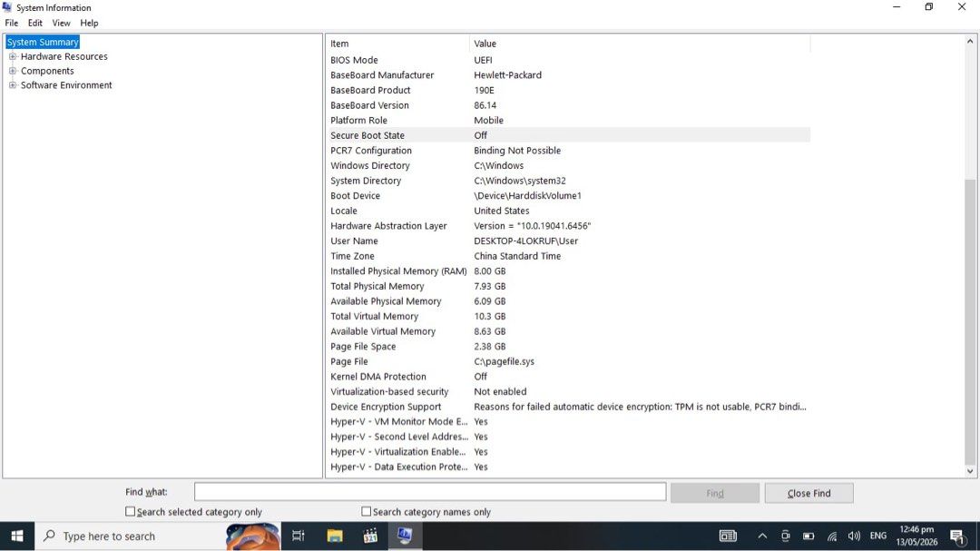Open the Help menu
The height and width of the screenshot is (551, 980).
pos(89,23)
